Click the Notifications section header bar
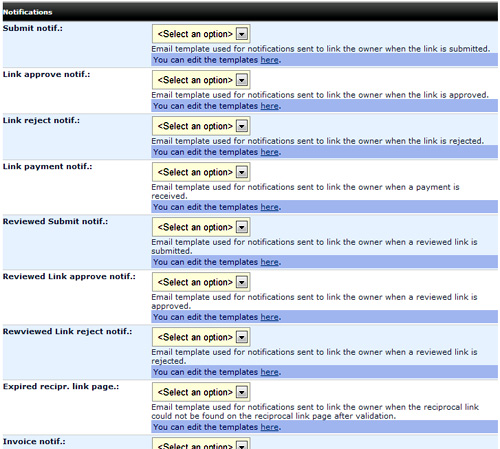This screenshot has width=500, height=449. pos(250,12)
